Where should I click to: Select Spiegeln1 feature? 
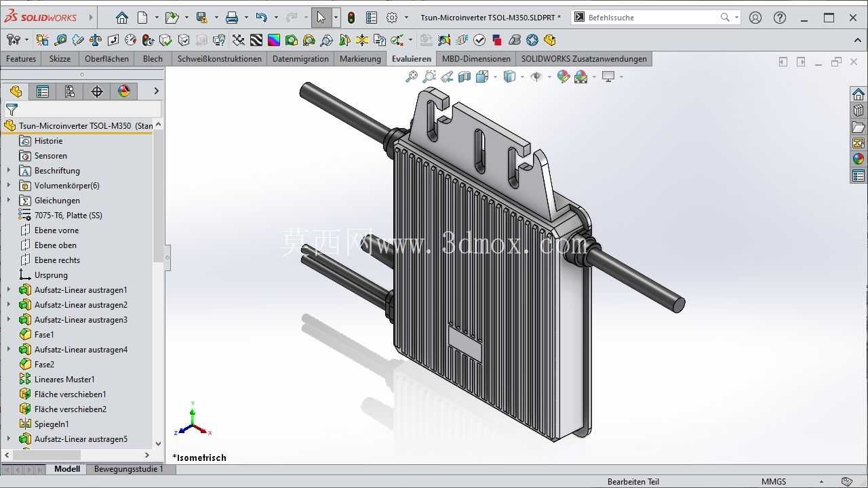pyautogui.click(x=52, y=424)
